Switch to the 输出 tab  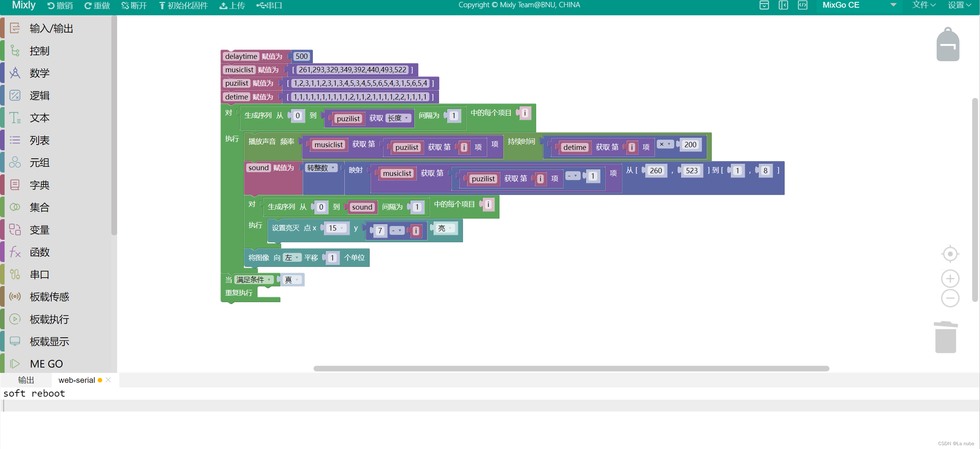pos(26,380)
